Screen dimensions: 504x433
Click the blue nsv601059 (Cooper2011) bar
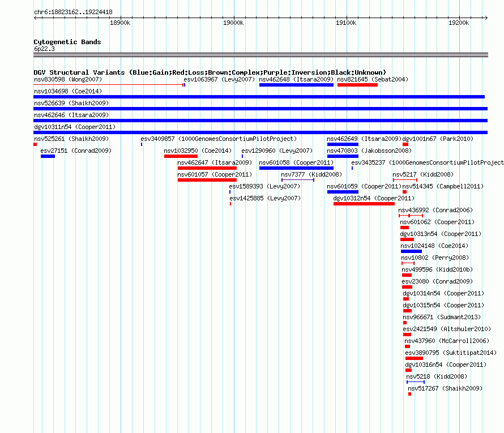coord(343,192)
